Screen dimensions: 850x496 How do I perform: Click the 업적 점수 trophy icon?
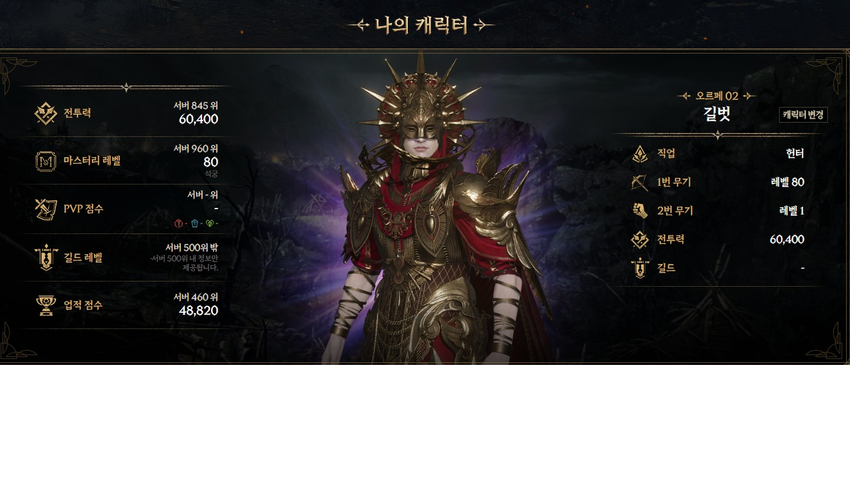click(x=46, y=305)
